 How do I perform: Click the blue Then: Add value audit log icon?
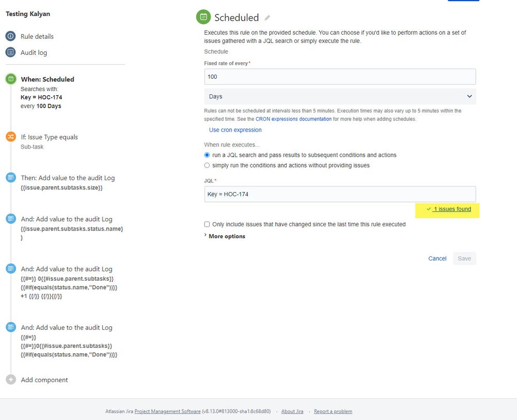11,177
